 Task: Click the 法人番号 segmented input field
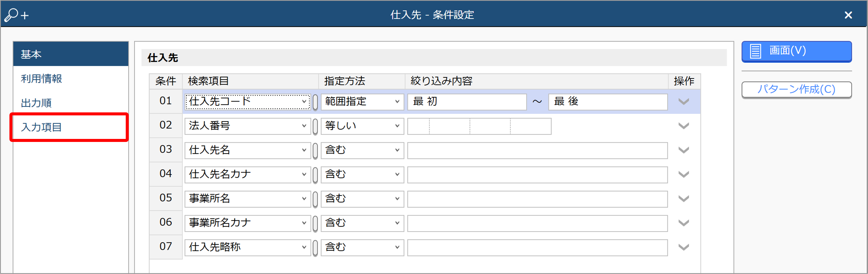pos(479,126)
